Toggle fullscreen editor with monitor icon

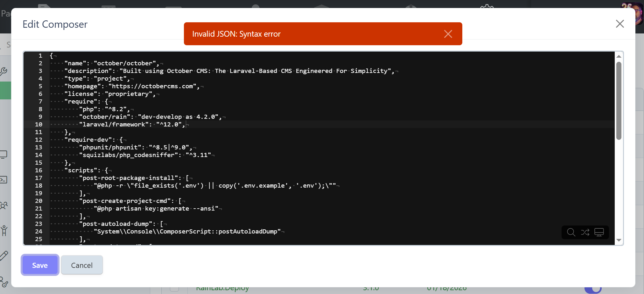point(599,232)
